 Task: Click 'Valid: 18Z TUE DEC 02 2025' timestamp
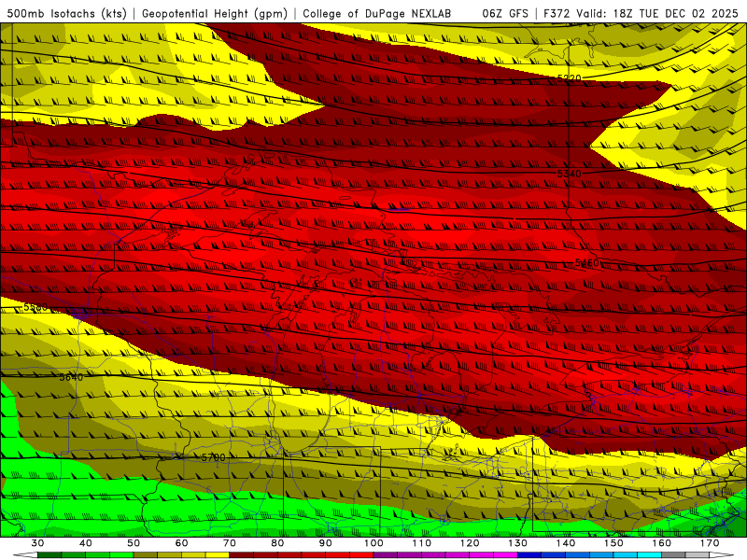(657, 14)
